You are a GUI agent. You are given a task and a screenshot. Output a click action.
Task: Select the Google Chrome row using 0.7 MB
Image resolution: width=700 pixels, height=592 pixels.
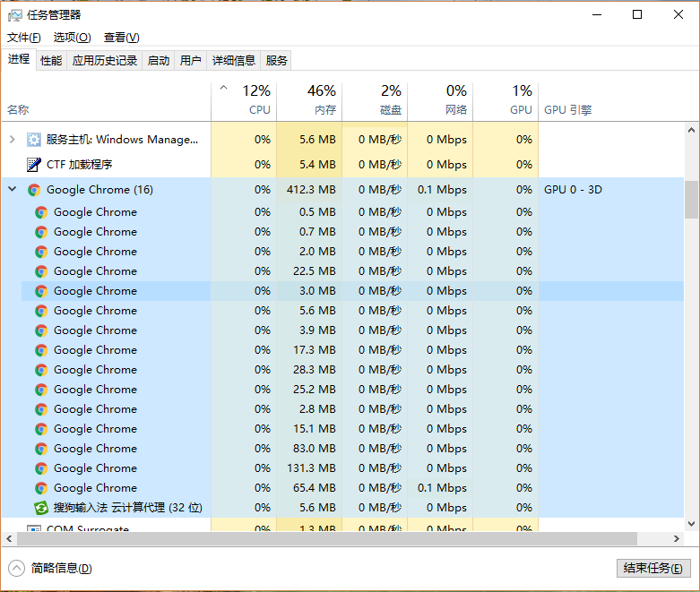352,232
